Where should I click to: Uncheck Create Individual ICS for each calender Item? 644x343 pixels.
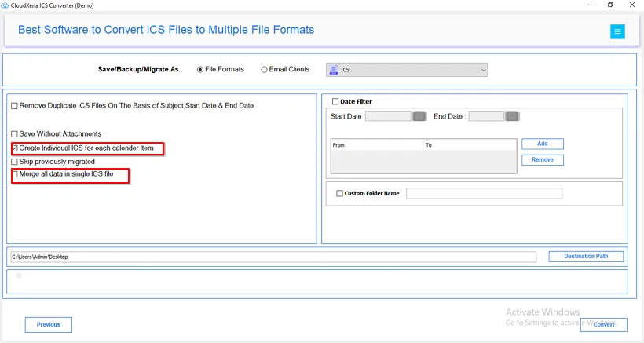pyautogui.click(x=14, y=148)
